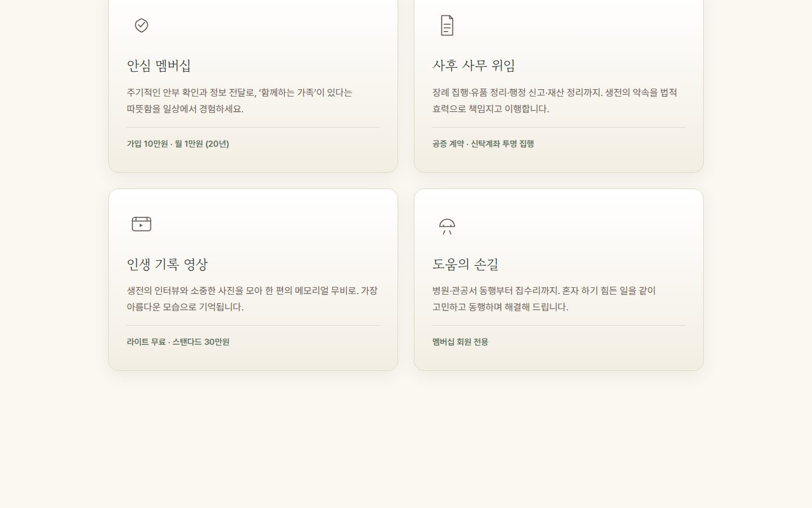Open the 안심 멤버십 card title
The image size is (812, 508).
159,65
